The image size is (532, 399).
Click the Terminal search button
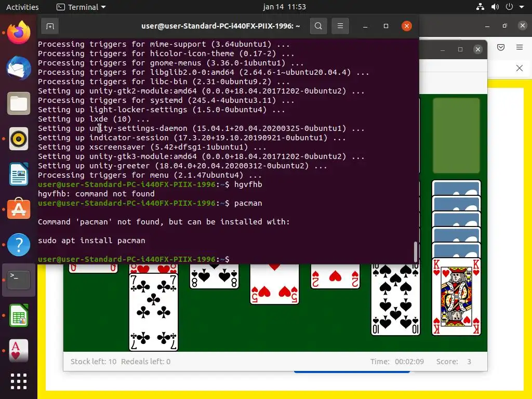pyautogui.click(x=318, y=26)
